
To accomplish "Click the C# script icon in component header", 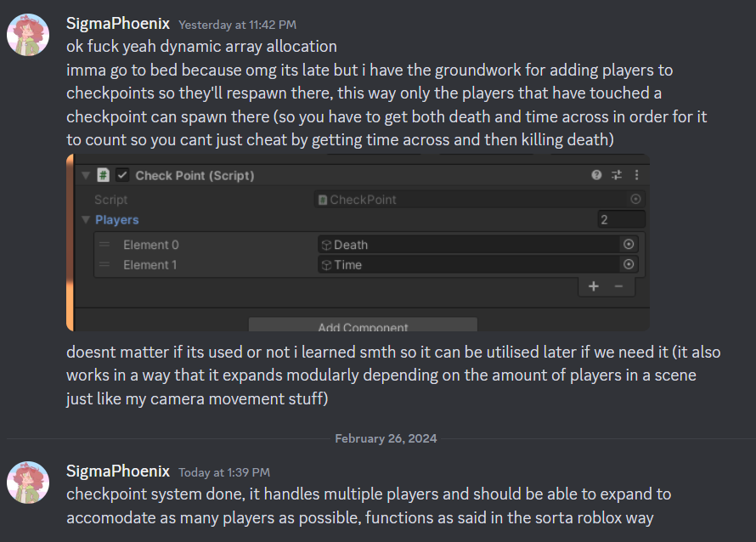I will click(x=103, y=175).
